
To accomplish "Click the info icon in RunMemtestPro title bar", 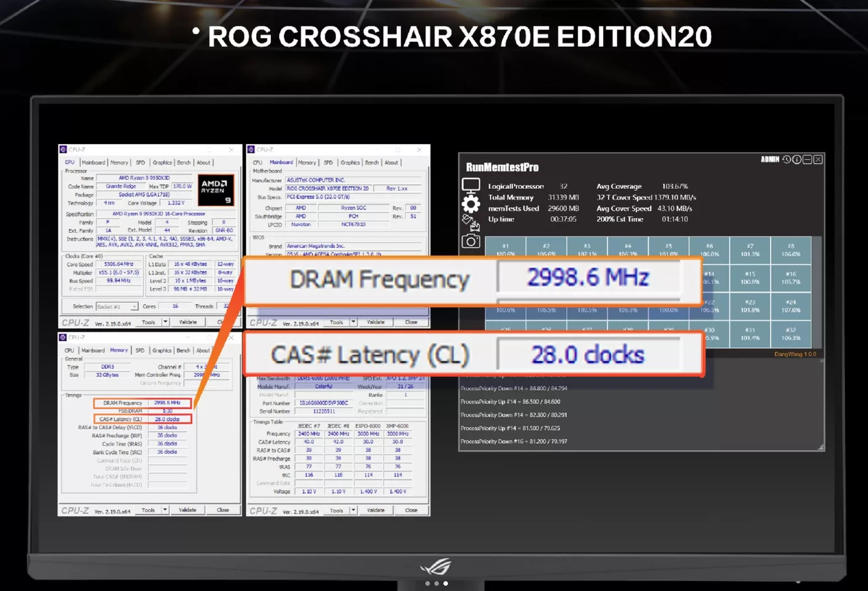I will [797, 159].
